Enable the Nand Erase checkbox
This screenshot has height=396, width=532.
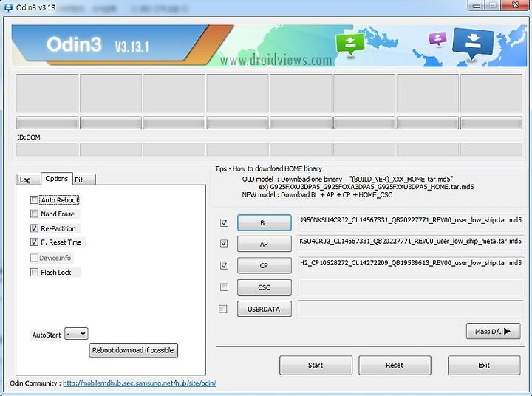click(34, 214)
